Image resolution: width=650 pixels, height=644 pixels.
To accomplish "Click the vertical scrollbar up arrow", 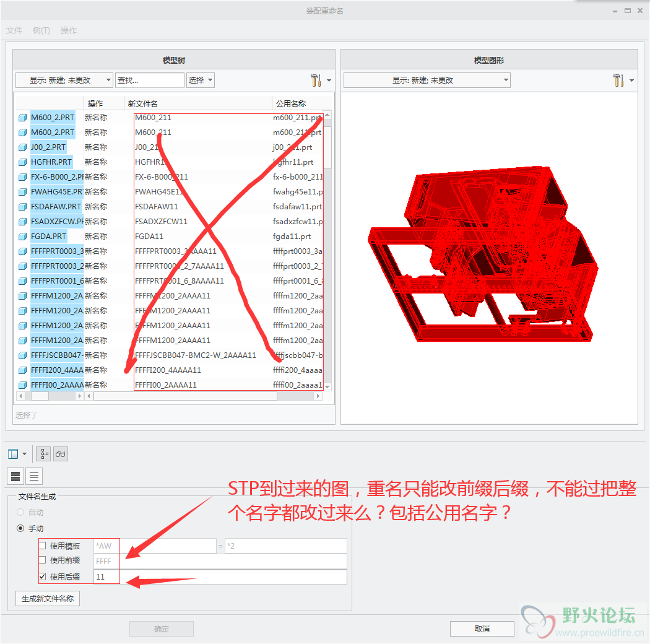I will 327,115.
